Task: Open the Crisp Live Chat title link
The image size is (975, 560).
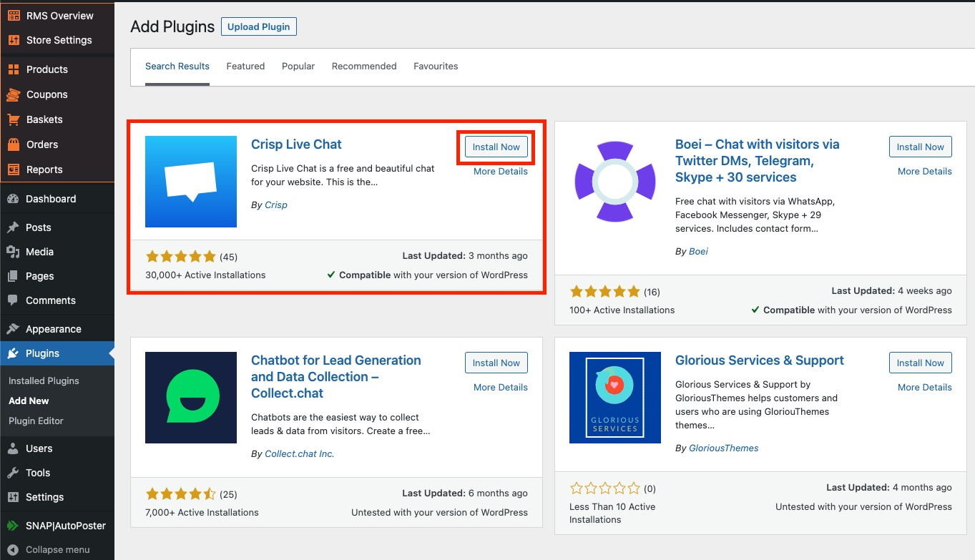Action: [296, 144]
